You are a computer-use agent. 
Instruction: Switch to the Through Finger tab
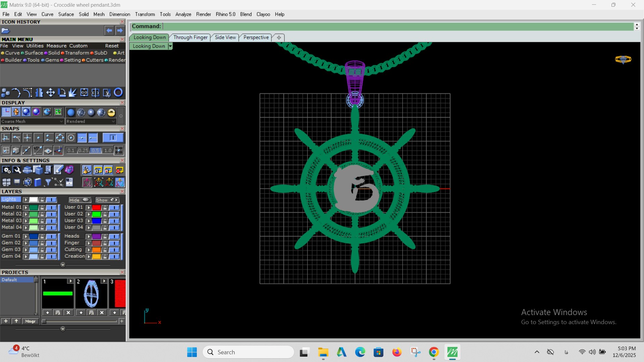(x=190, y=37)
